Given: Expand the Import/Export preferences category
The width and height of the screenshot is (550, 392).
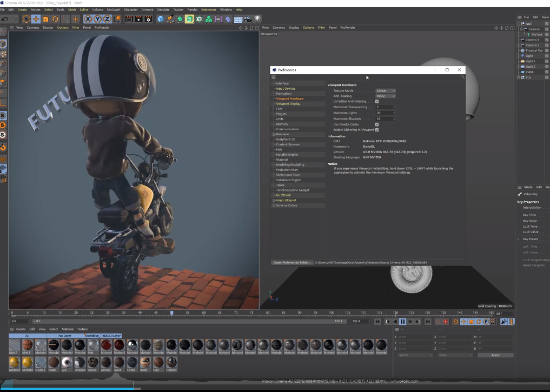Looking at the screenshot, I should 274,200.
